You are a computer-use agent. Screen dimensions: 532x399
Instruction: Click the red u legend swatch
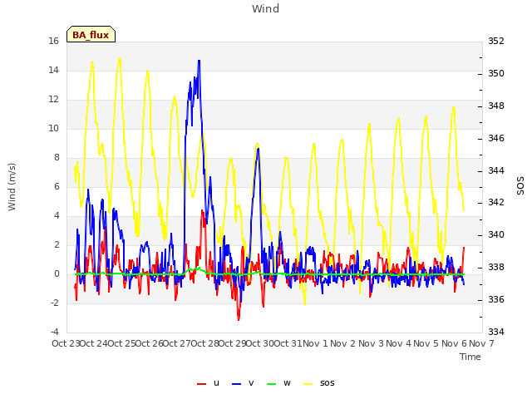point(201,384)
